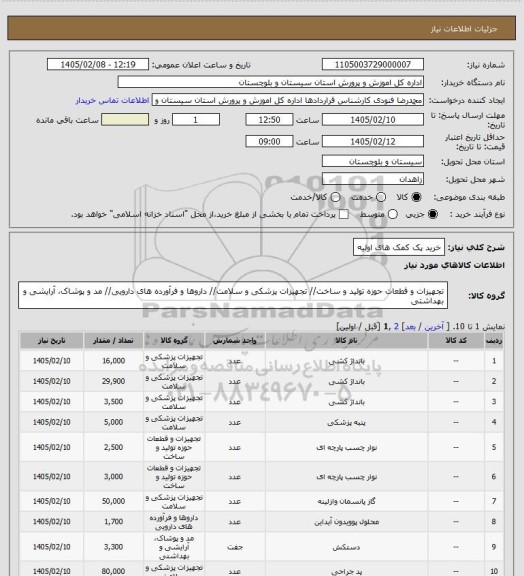The height and width of the screenshot is (576, 524).
Task: Click the need number field 1105003729000007
Action: coord(373,64)
